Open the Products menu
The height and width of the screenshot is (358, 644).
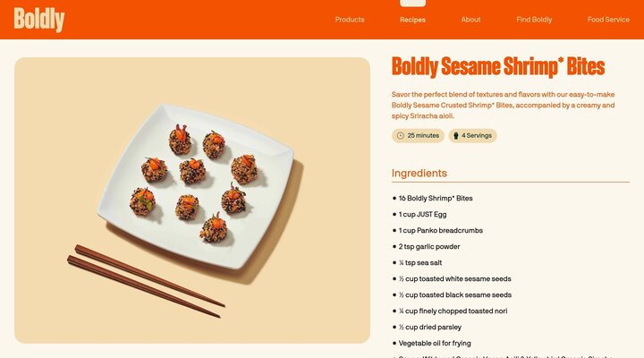click(x=350, y=20)
